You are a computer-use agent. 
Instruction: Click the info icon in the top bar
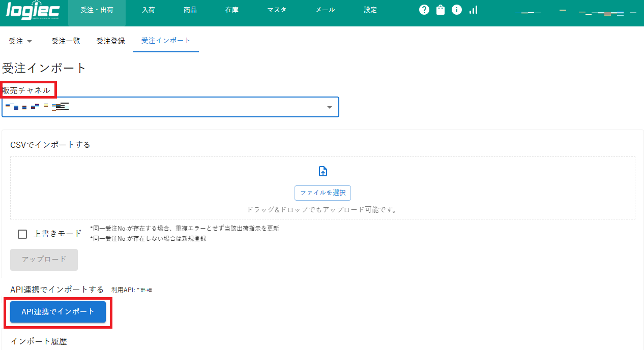pyautogui.click(x=456, y=9)
